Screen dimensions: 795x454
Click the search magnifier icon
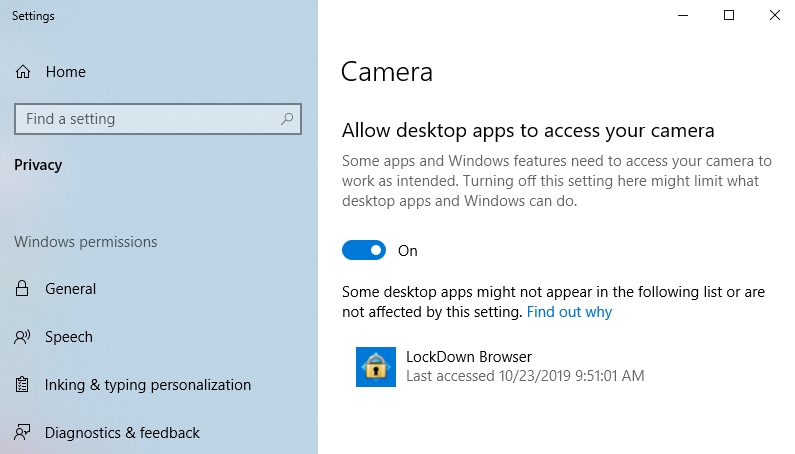pyautogui.click(x=287, y=119)
